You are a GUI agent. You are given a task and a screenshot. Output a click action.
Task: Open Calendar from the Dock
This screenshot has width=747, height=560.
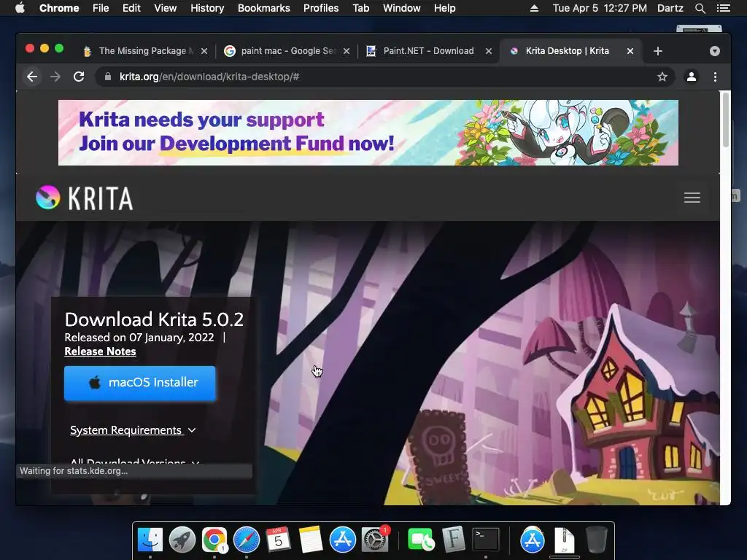(x=278, y=540)
